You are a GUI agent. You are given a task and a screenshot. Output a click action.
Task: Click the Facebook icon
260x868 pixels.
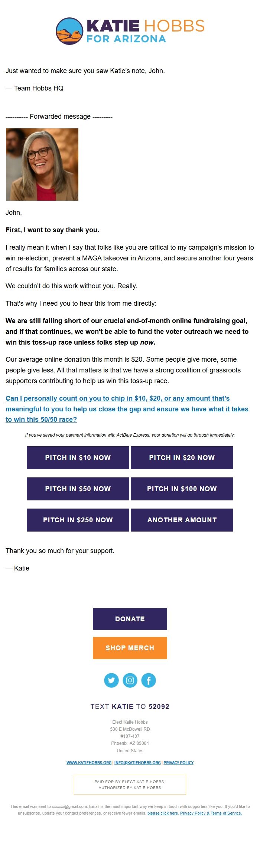point(148,680)
